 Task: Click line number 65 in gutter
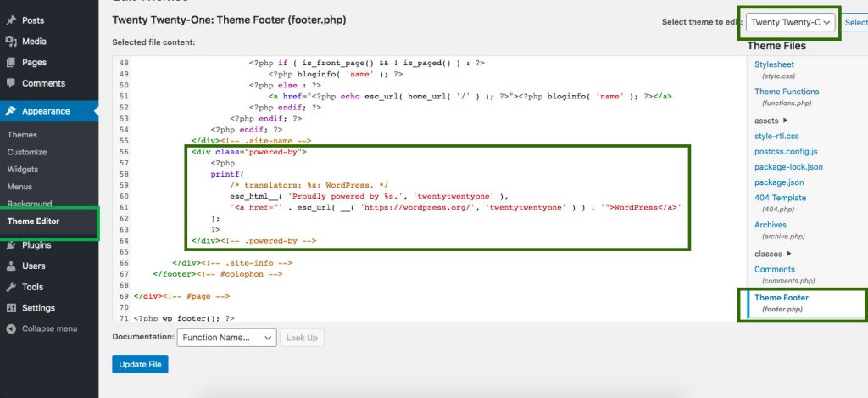[x=124, y=252]
